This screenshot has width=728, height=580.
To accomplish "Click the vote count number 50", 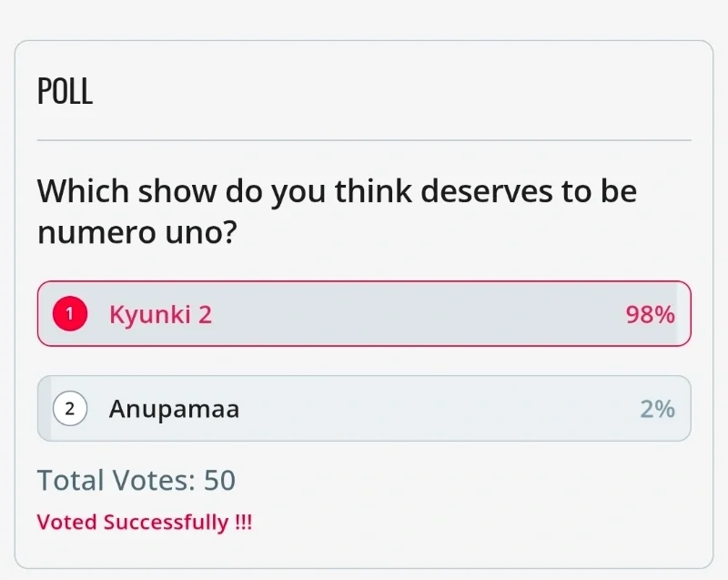I will pyautogui.click(x=219, y=480).
